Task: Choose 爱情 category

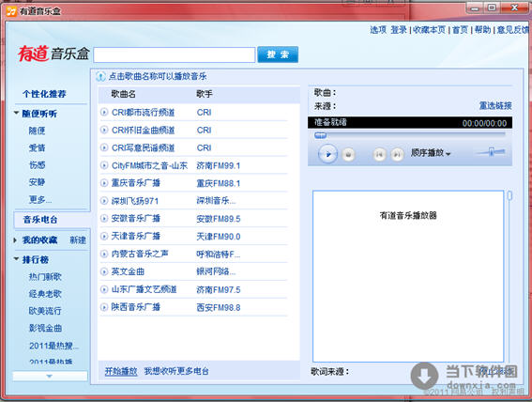Action: [x=37, y=147]
